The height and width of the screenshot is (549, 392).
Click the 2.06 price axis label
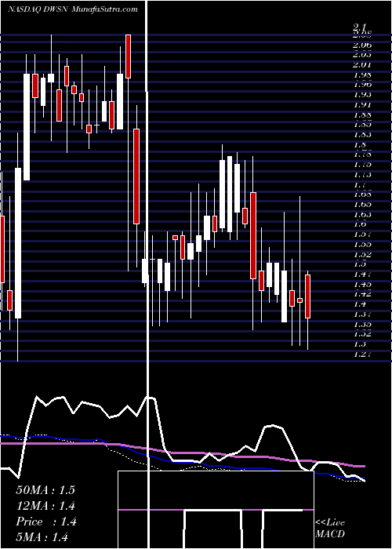(362, 45)
